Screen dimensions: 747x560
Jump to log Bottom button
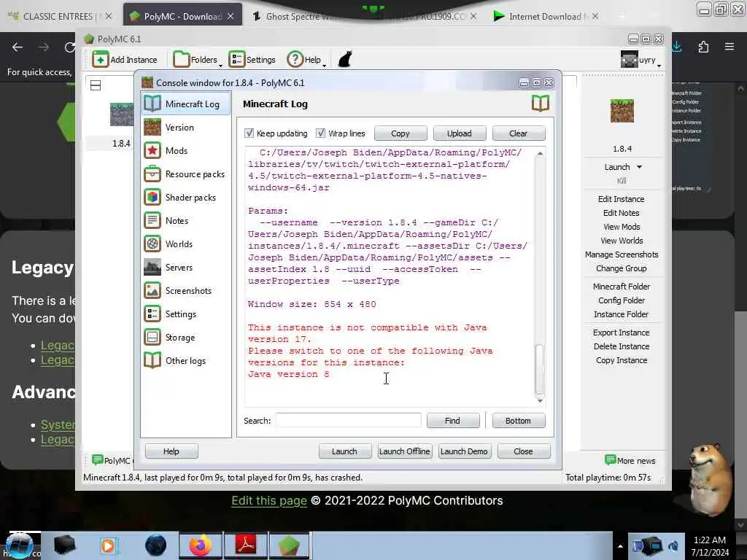[519, 421]
